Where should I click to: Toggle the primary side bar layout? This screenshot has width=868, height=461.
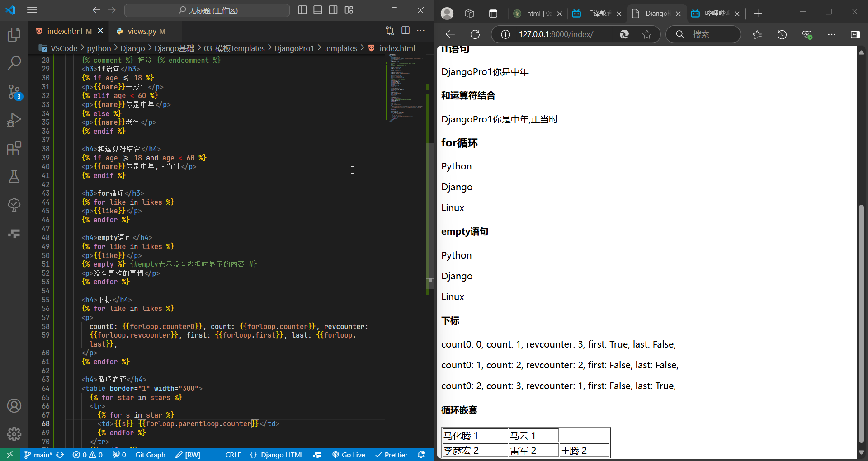pyautogui.click(x=302, y=10)
